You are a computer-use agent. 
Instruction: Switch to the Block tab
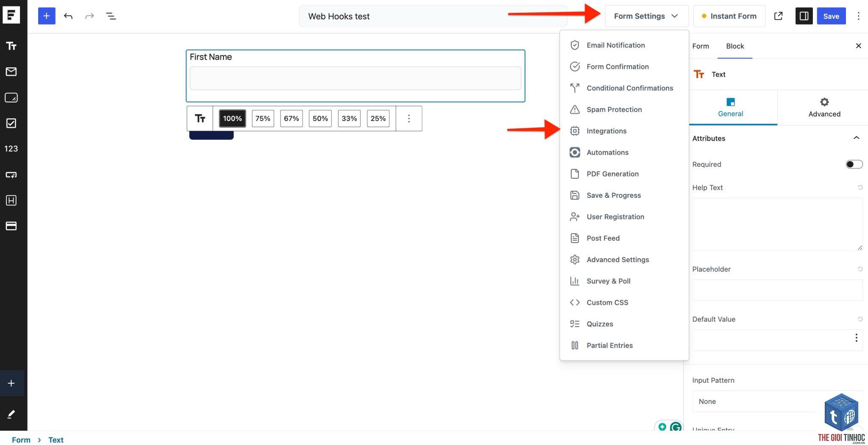[x=735, y=46]
